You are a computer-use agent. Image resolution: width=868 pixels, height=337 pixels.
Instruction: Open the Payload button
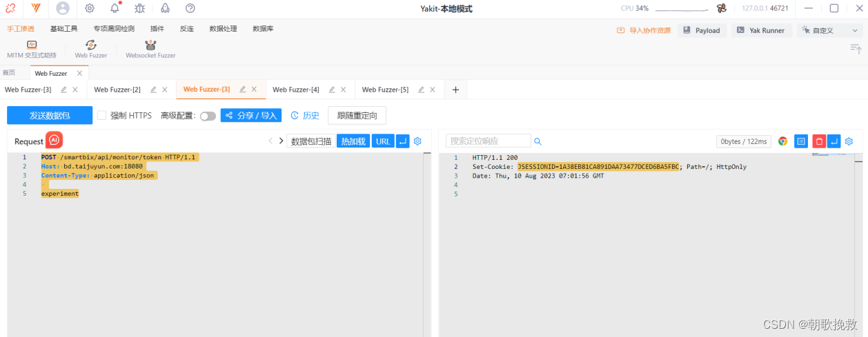tap(702, 30)
